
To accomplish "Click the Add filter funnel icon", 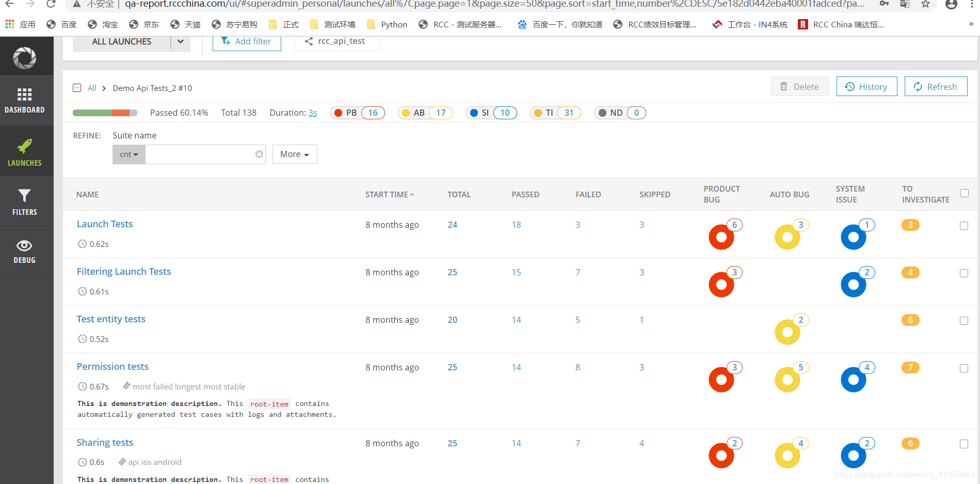I will [x=226, y=41].
